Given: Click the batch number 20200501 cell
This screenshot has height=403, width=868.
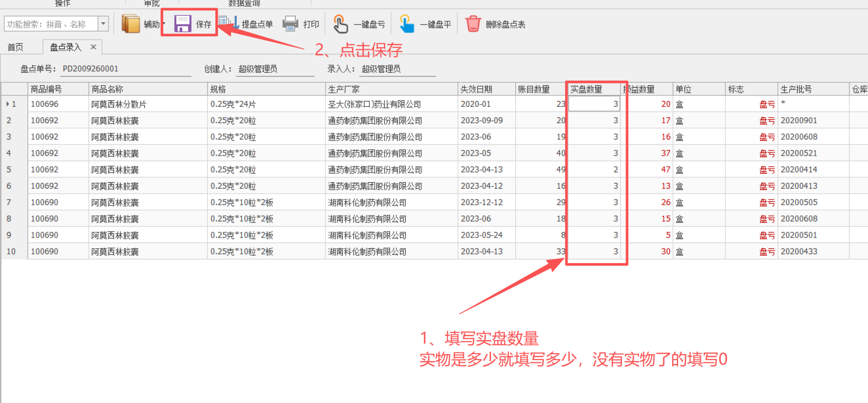Looking at the screenshot, I should tap(813, 235).
